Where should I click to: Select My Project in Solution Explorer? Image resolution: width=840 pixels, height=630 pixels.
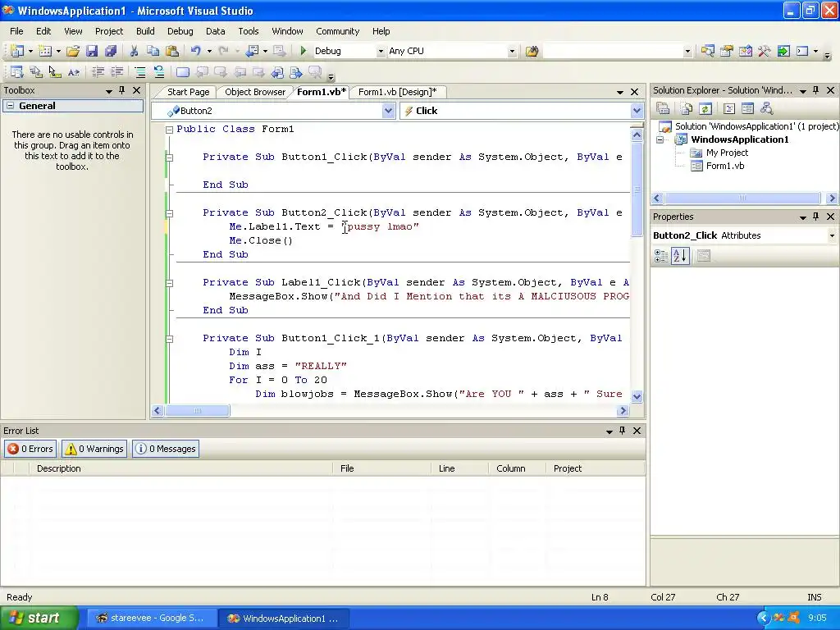coord(727,153)
